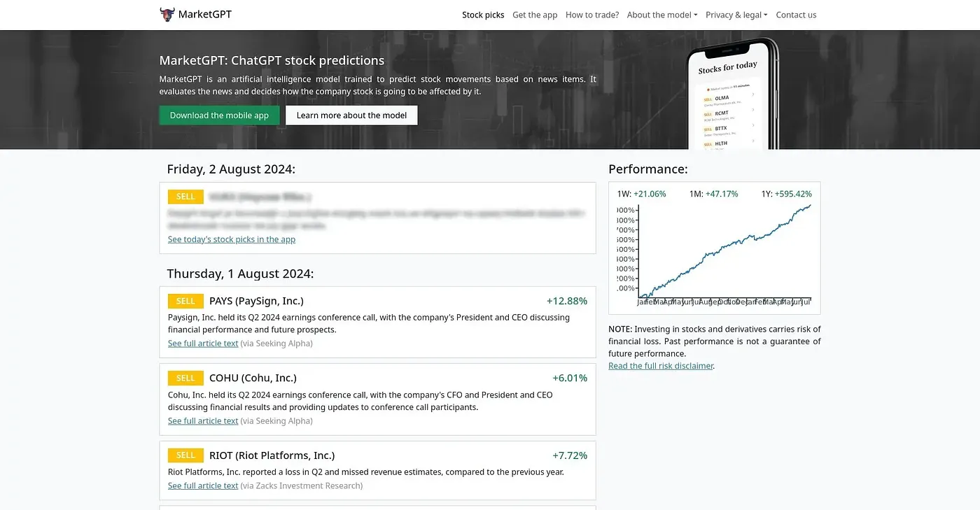Viewport: 980px width, 510px height.
Task: Click the 1Y +595.42% performance figure
Action: point(786,194)
